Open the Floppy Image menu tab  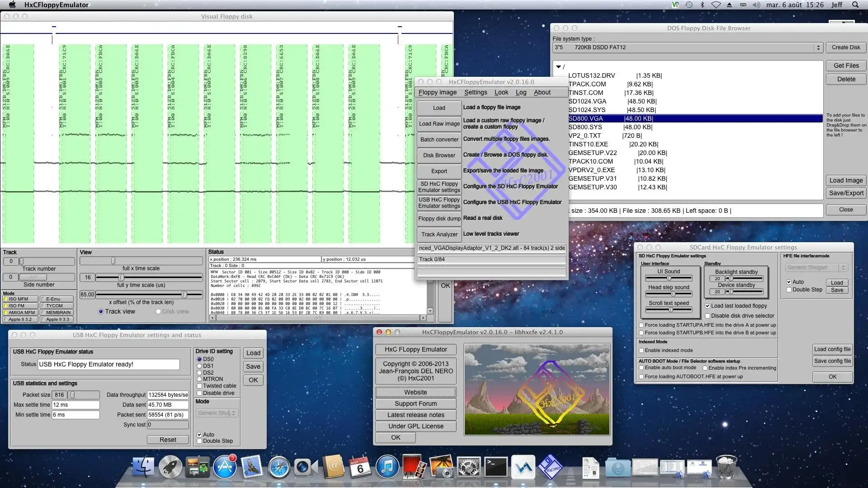coord(436,92)
